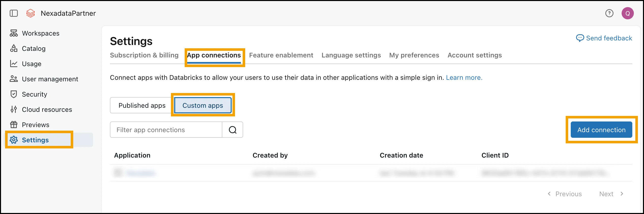The image size is (644, 214).
Task: Click the Add connection button
Action: 601,130
